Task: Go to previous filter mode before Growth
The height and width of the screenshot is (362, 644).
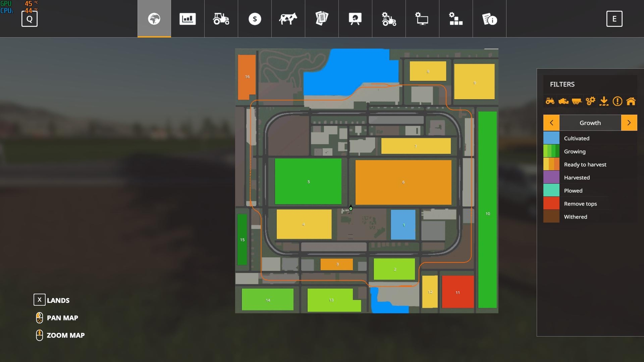Action: (x=551, y=123)
